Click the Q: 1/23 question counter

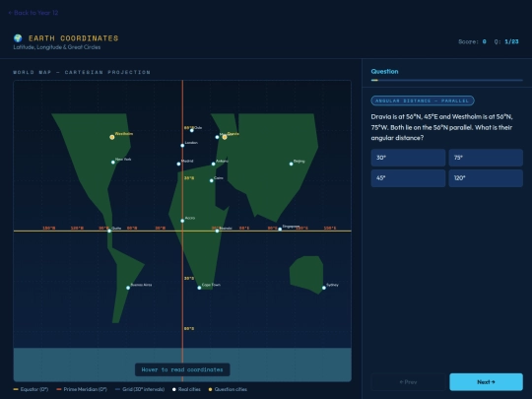coord(506,41)
